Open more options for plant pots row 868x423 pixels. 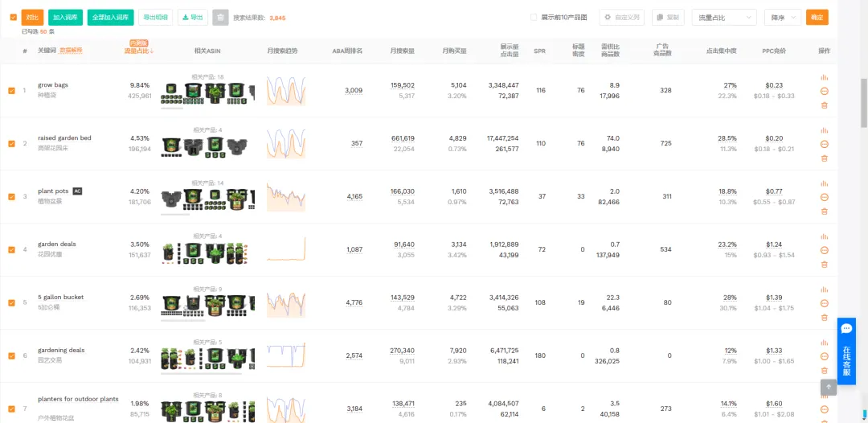(825, 197)
